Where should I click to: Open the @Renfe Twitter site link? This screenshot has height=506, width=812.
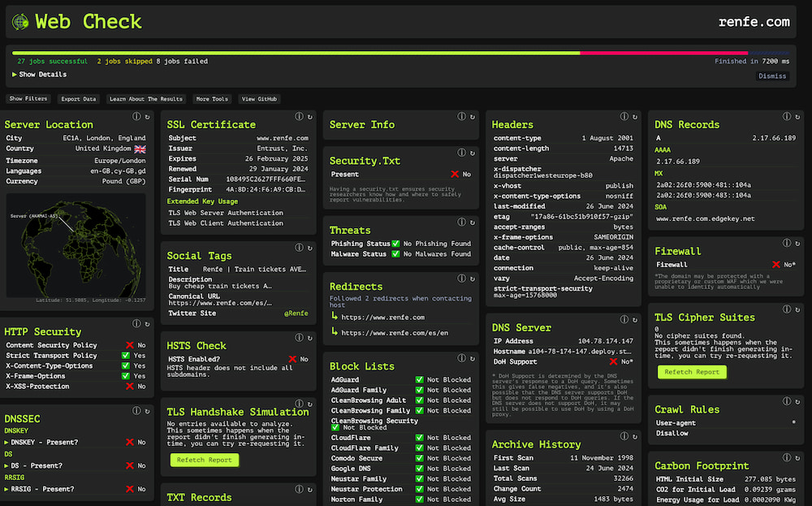[x=296, y=314]
